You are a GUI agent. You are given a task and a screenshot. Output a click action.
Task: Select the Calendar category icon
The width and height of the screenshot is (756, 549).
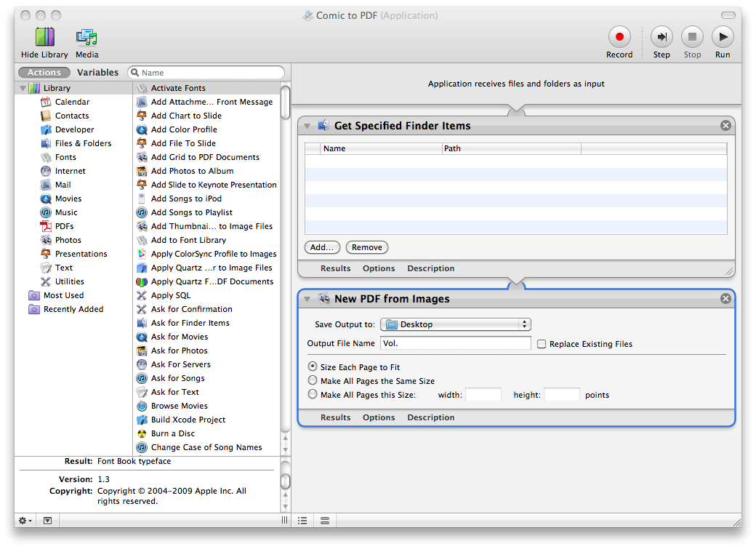tap(46, 102)
